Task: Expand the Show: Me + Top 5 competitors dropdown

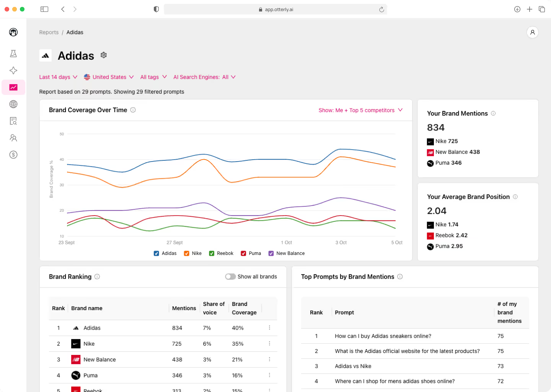Action: click(360, 110)
